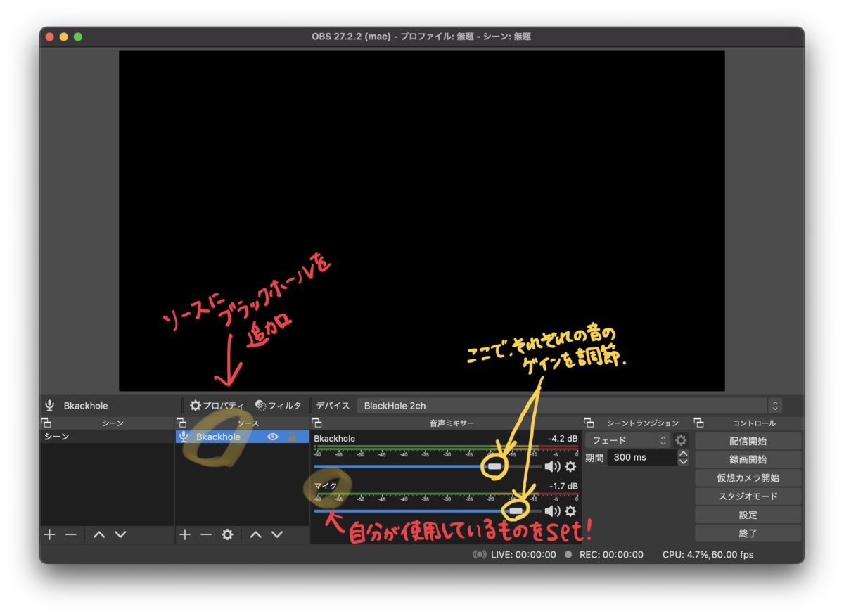Open source properties gear in ソース dock
The width and height of the screenshot is (844, 616).
(227, 534)
